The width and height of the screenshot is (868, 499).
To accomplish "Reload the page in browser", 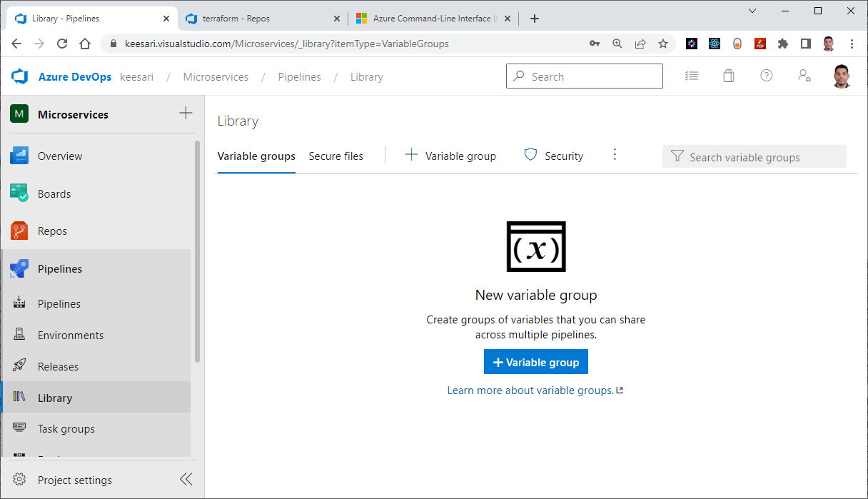I will coord(62,44).
